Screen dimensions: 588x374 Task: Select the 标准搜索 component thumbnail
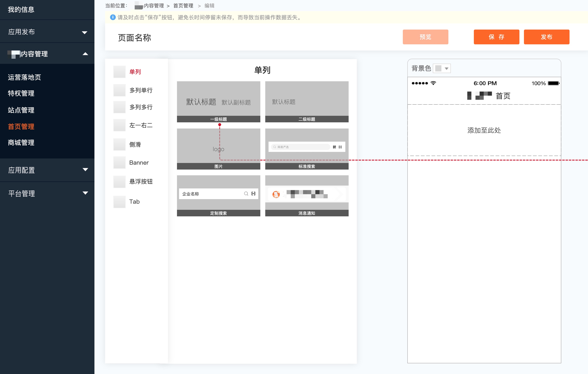point(307,149)
